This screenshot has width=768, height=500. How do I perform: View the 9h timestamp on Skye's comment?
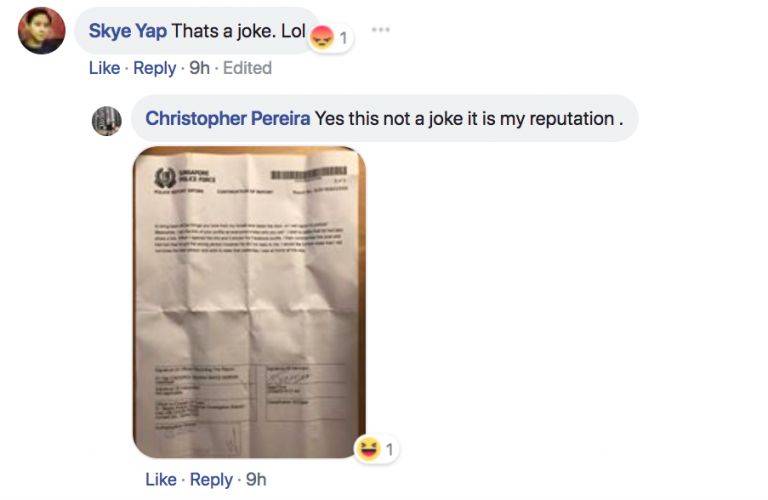pos(199,68)
